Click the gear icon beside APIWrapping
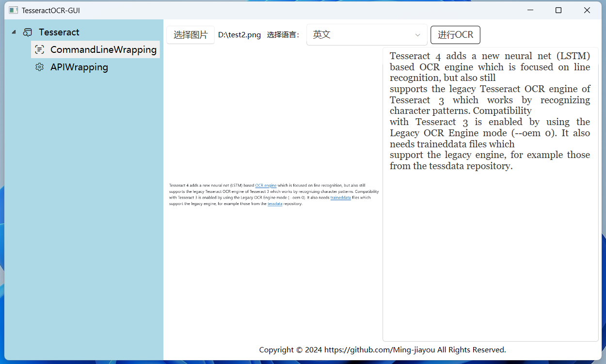Screen dimensions: 606x364 [x=40, y=67]
